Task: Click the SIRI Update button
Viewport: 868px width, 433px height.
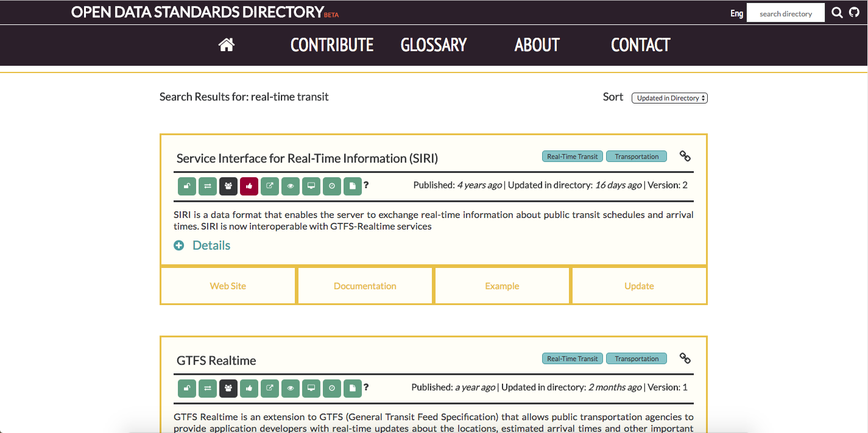Action: click(639, 286)
